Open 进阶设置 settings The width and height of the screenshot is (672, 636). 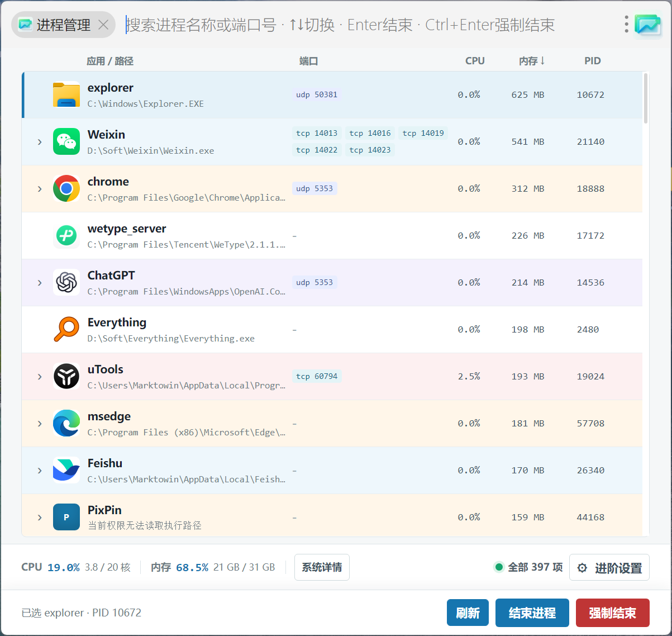pos(609,567)
